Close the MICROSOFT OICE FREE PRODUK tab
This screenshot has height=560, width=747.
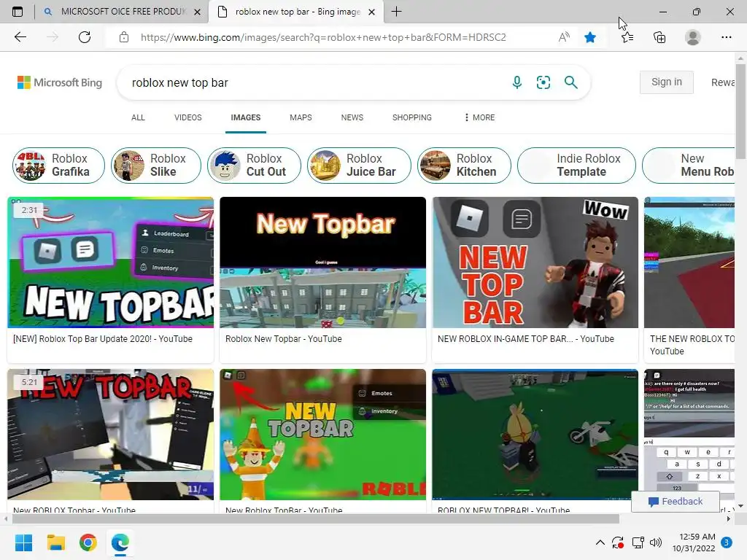coord(197,12)
